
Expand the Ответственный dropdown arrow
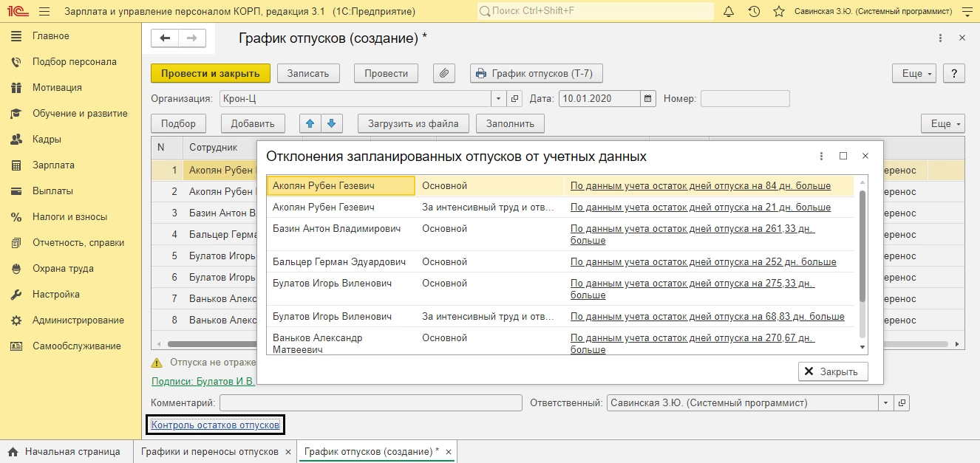pyautogui.click(x=885, y=403)
